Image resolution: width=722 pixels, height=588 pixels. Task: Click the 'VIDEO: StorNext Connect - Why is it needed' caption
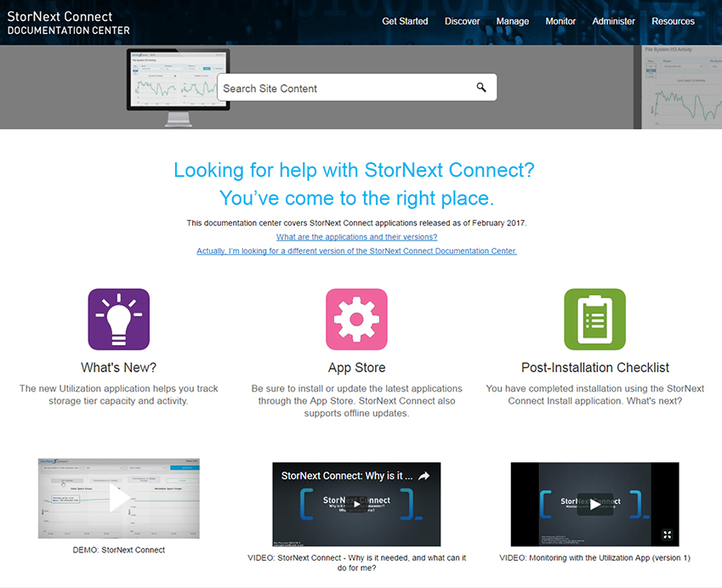click(x=357, y=563)
